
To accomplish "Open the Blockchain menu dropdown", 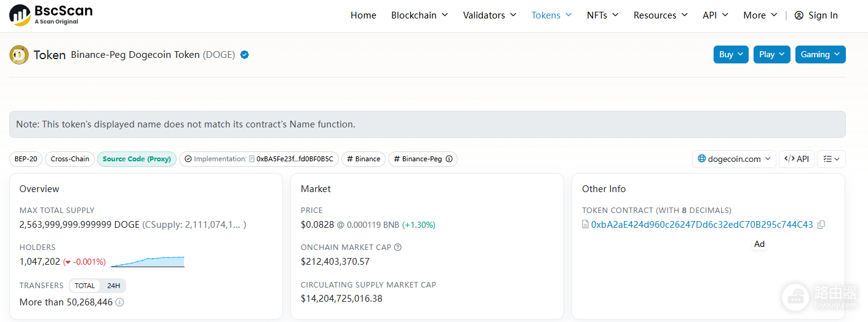I will pos(420,15).
